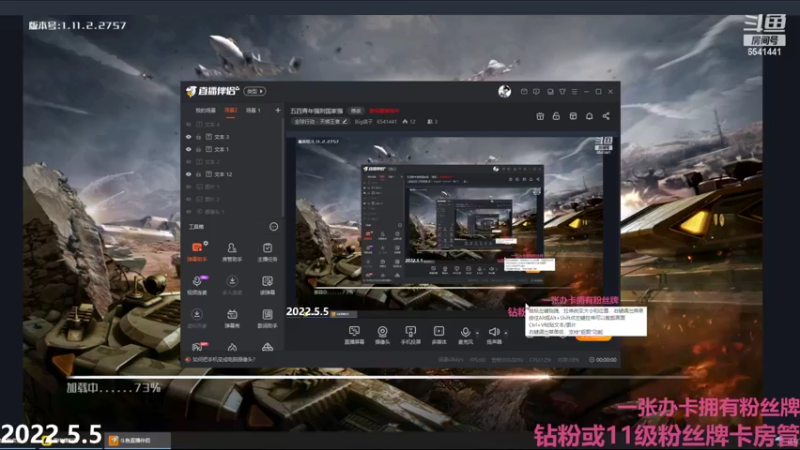Open message envelope icon in title bar
The height and width of the screenshot is (450, 800).
pos(524,92)
